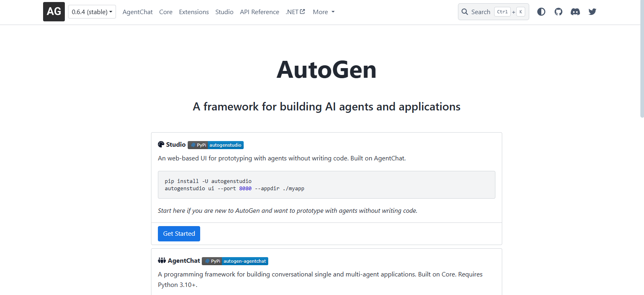The image size is (644, 295).
Task: Open the PyPi autogenstudio badge
Action: click(215, 145)
